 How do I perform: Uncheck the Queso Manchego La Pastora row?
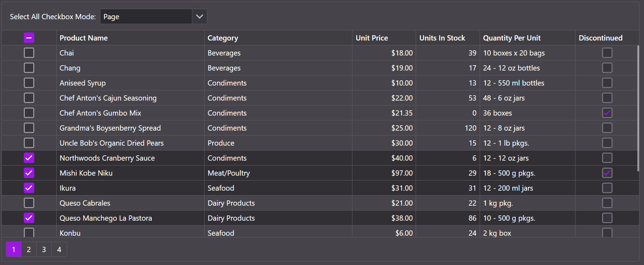tap(29, 218)
